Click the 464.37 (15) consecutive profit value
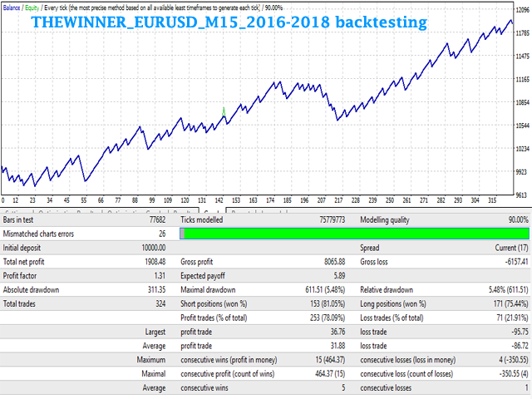 click(330, 374)
